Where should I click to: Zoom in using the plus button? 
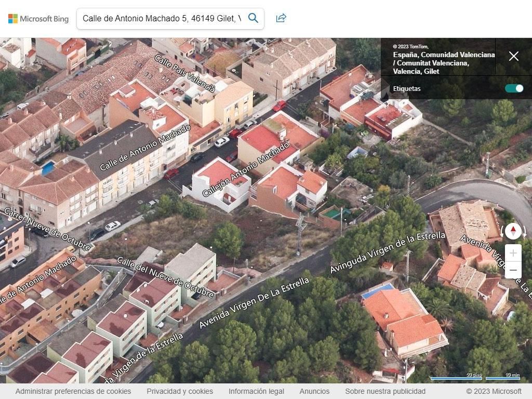(513, 253)
